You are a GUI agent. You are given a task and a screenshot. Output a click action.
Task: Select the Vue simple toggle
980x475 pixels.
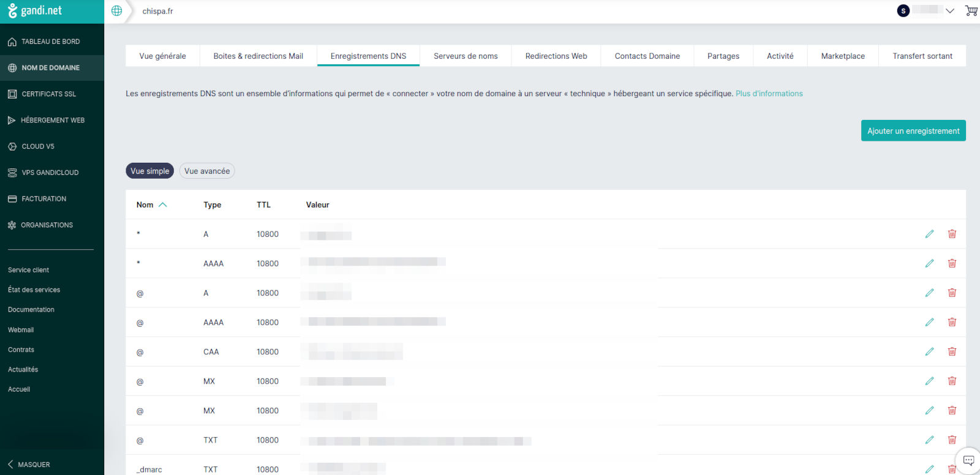[149, 171]
